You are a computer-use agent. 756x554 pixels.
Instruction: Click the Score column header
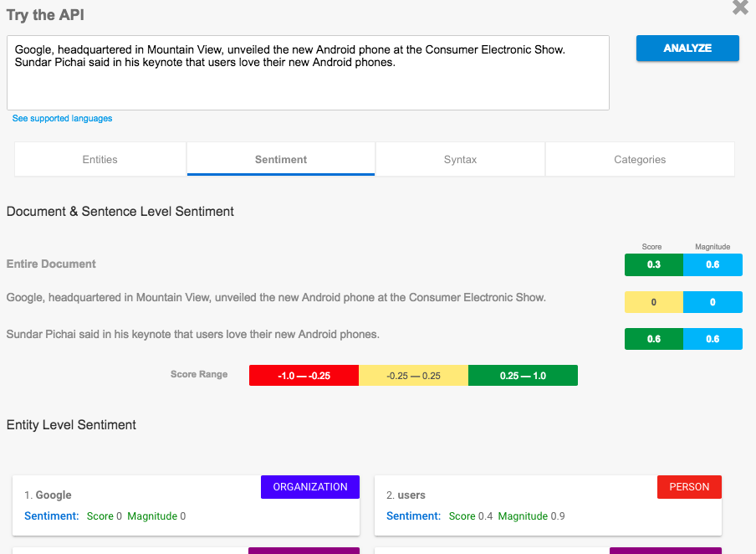(651, 247)
